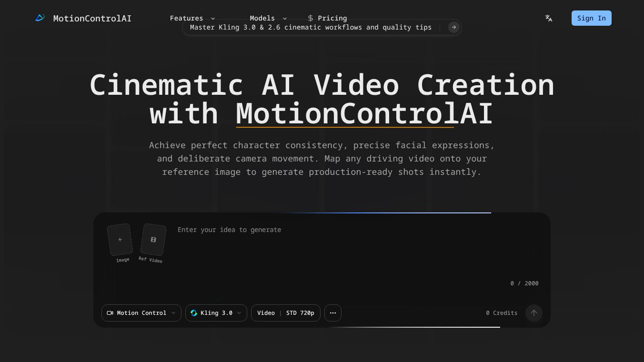Viewport: 644px width, 362px height.
Task: Click the camera icon in Motion Control selector
Action: click(110, 313)
